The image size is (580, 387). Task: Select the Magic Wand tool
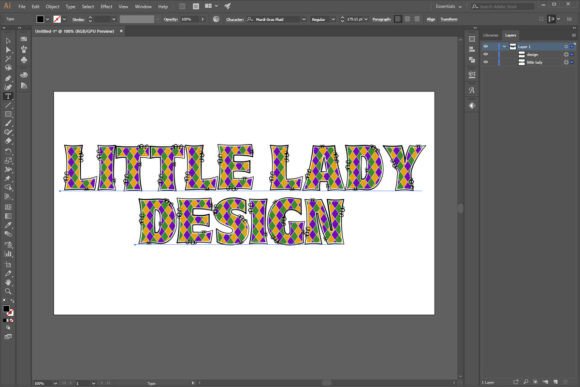tap(8, 59)
